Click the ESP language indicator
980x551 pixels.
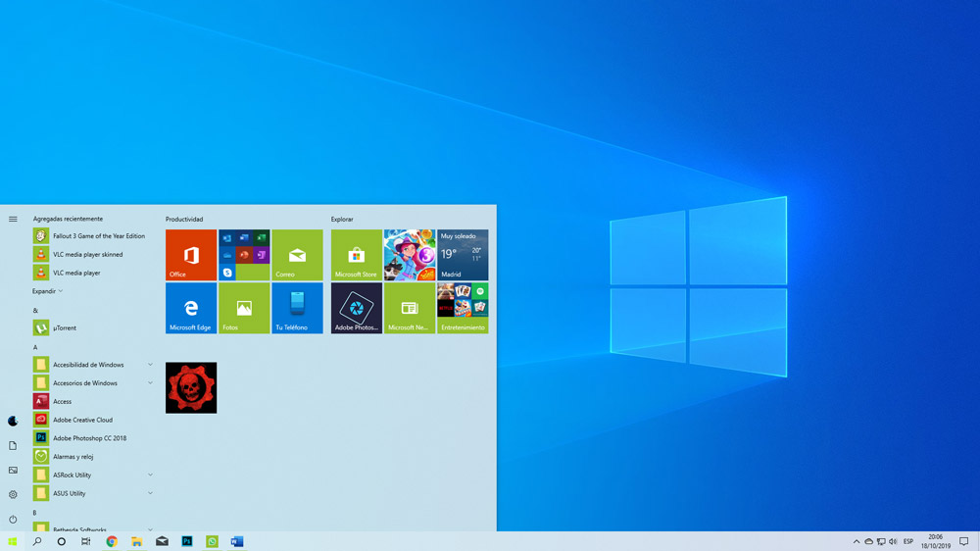[908, 541]
